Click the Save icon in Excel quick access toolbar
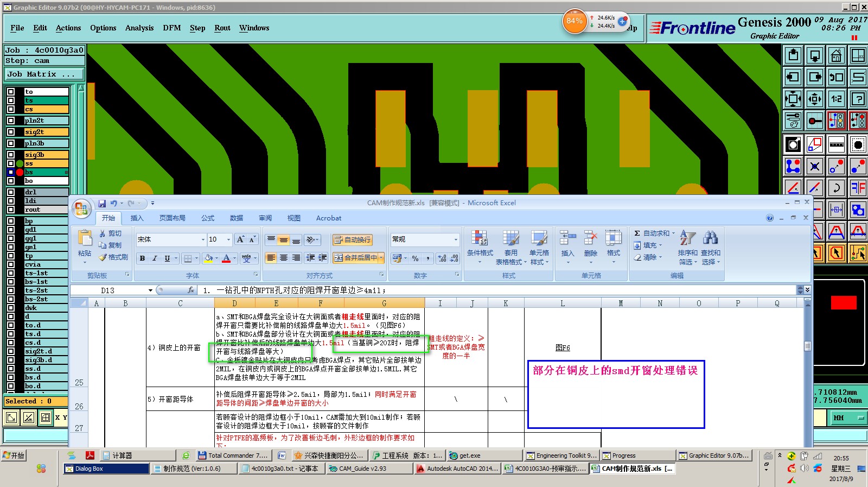The image size is (868, 487). point(102,203)
